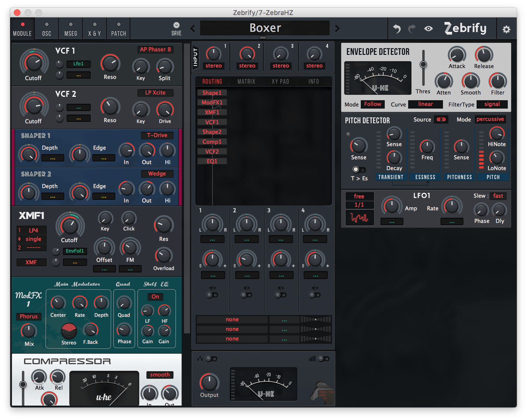Click the undo arrow icon
Screen dimensions: 527x420
397,29
